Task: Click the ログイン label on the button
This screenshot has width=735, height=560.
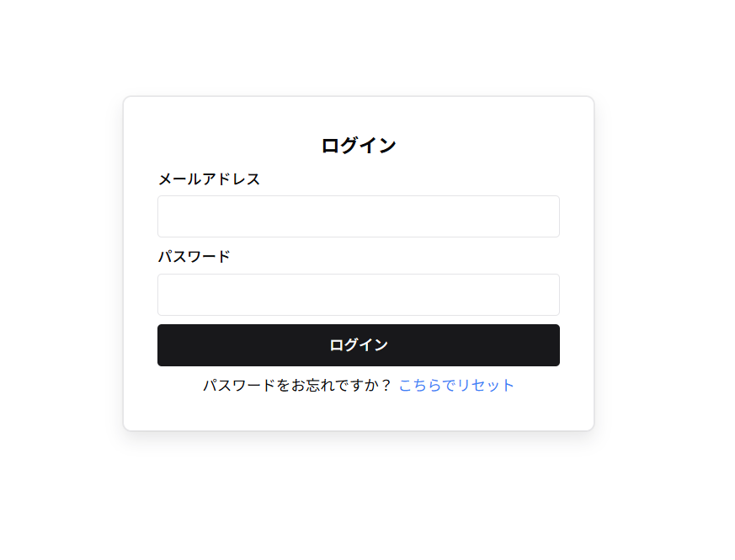Action: (x=358, y=344)
